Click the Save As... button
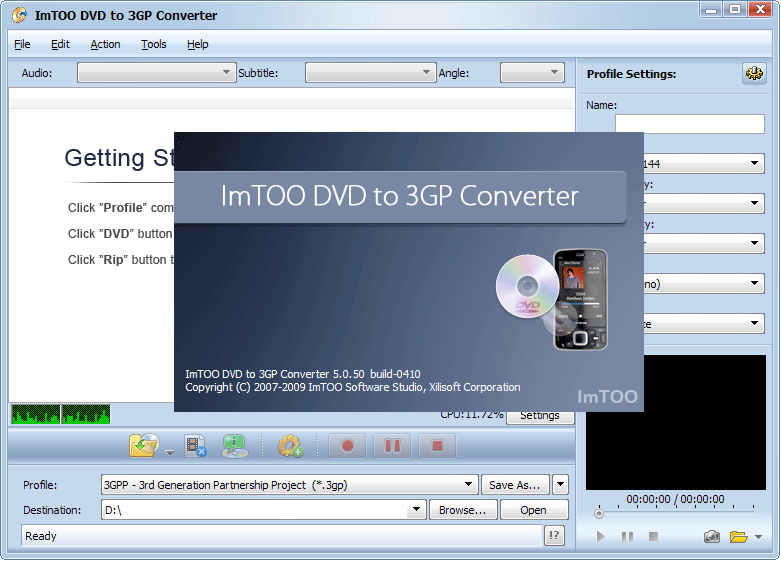This screenshot has height=561, width=781. click(515, 484)
